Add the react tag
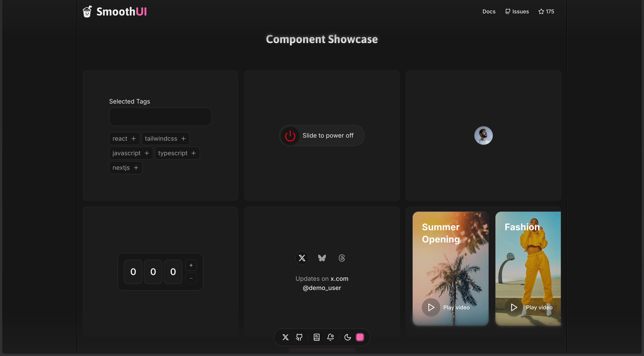Image resolution: width=644 pixels, height=356 pixels. pos(124,139)
